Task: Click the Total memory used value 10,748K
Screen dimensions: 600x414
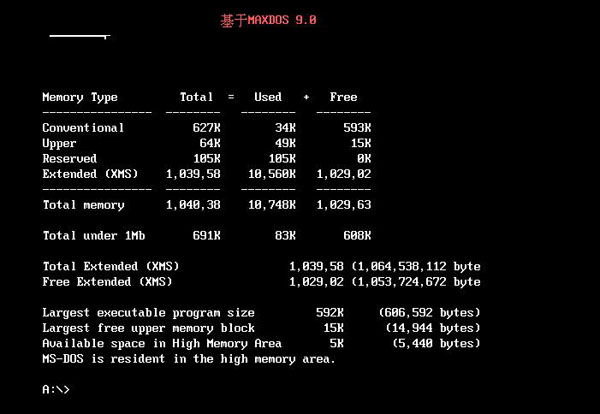Action: 272,205
